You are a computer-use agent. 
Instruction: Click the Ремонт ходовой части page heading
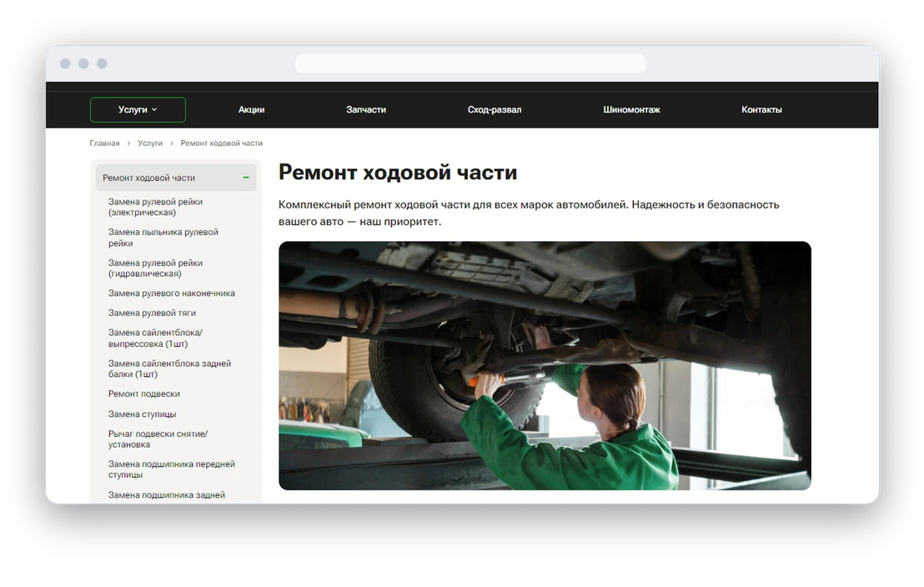398,172
